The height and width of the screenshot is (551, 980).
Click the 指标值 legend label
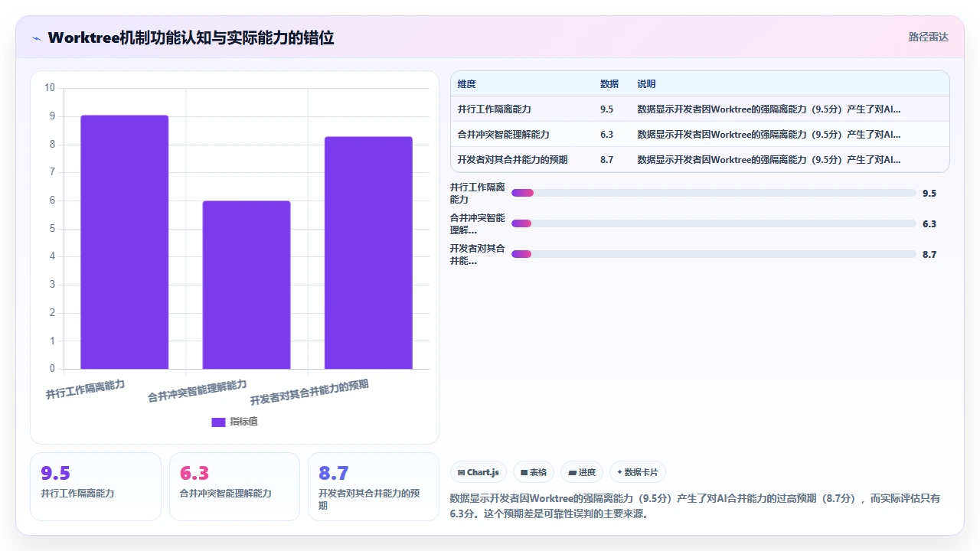pyautogui.click(x=244, y=422)
